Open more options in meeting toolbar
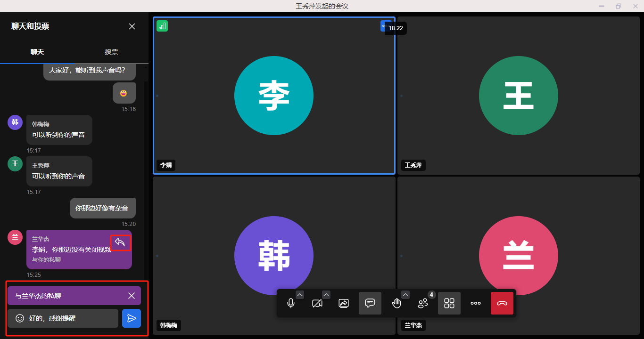 476,303
